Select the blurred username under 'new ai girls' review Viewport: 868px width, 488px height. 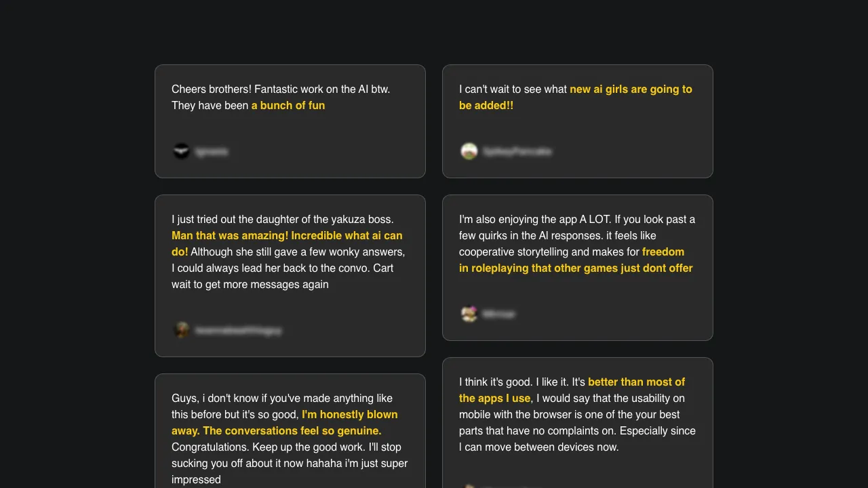tap(517, 152)
